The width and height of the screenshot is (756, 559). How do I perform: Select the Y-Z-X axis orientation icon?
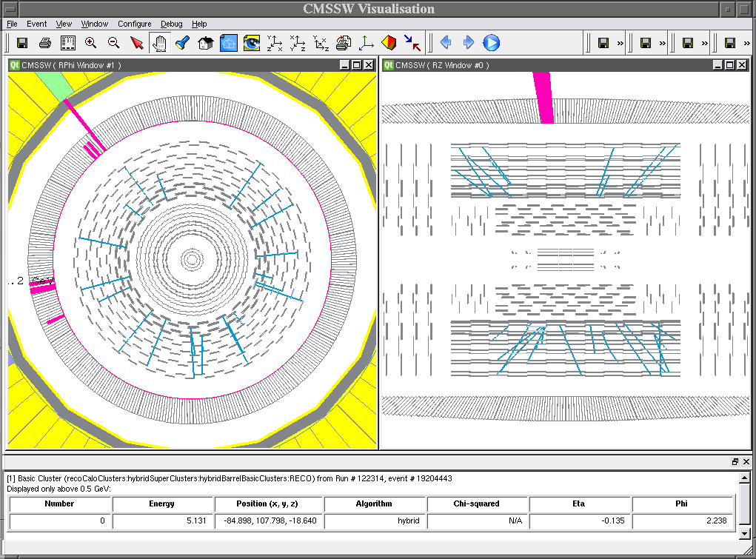point(275,43)
